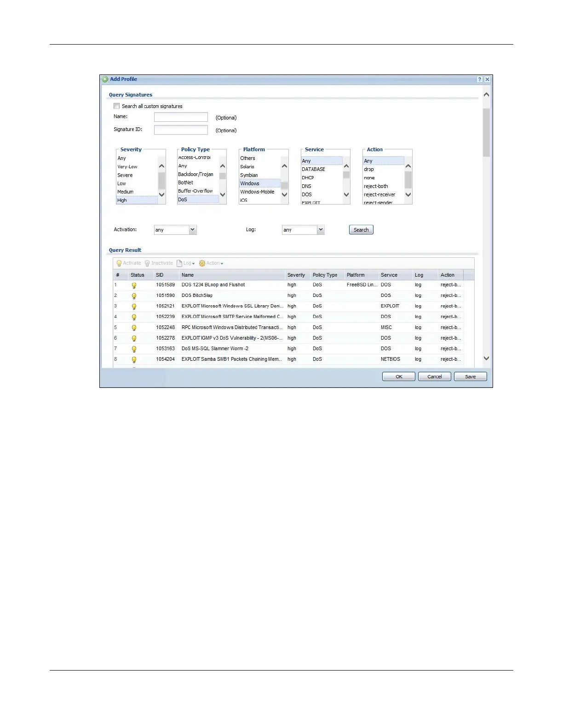Viewport: 563px width, 728px height.
Task: Click status bulb for SID 1052121
Action: tap(134, 307)
